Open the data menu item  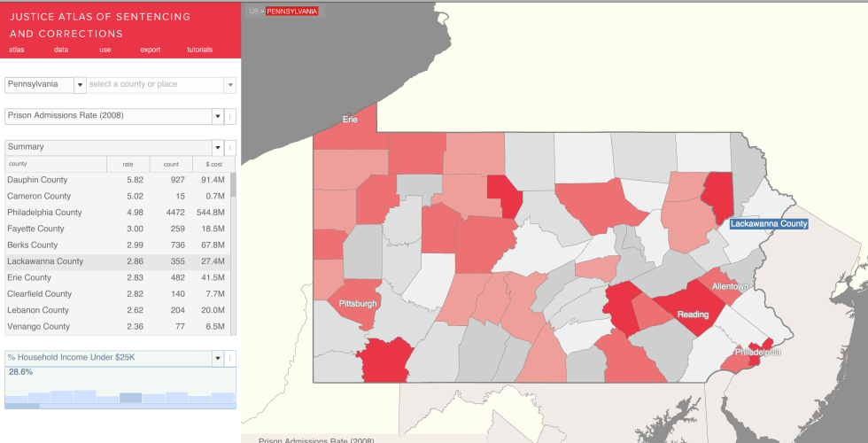click(x=61, y=50)
